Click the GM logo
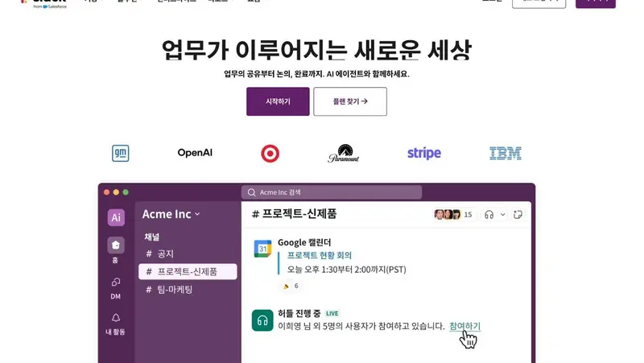This screenshot has width=644, height=363. coord(120,153)
